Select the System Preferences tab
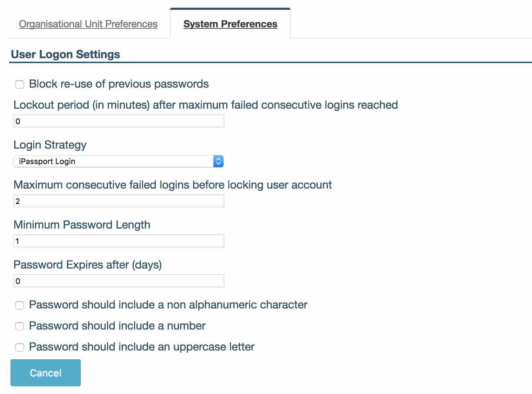The width and height of the screenshot is (532, 394). pyautogui.click(x=230, y=24)
